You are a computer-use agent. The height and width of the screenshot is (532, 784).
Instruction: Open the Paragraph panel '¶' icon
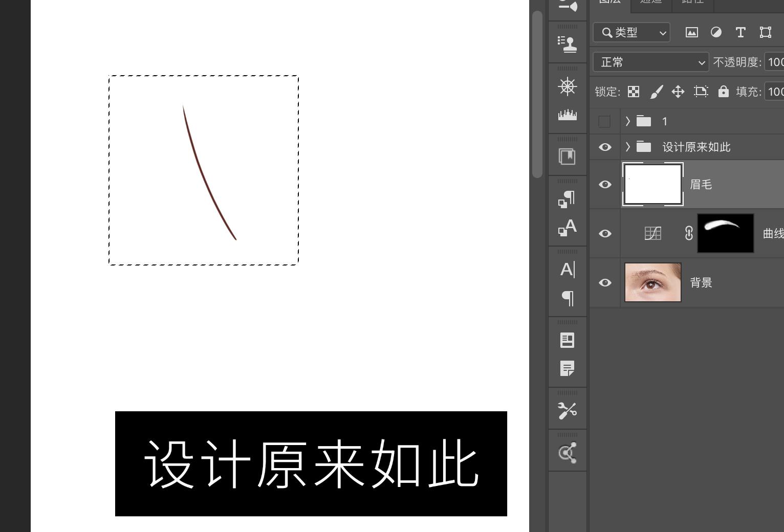(x=567, y=299)
